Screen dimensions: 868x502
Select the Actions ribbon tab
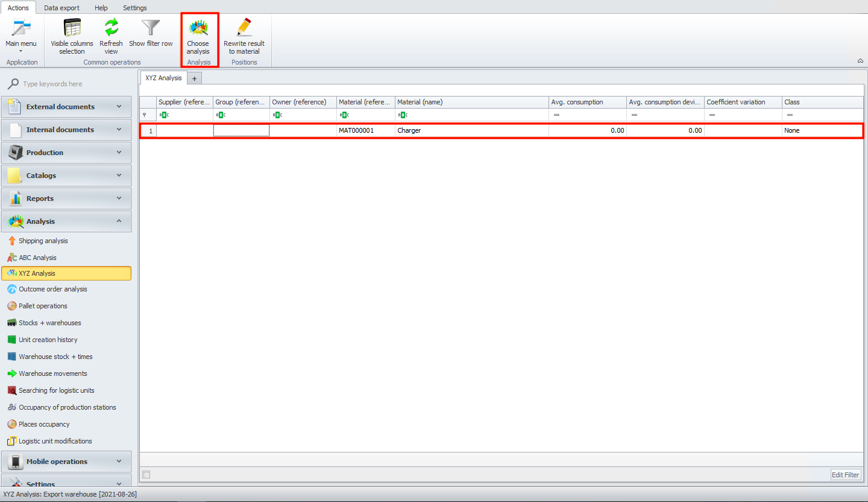(18, 8)
